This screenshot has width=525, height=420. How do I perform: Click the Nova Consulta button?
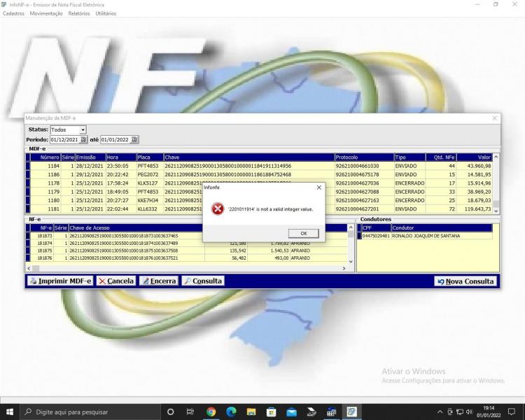[465, 281]
